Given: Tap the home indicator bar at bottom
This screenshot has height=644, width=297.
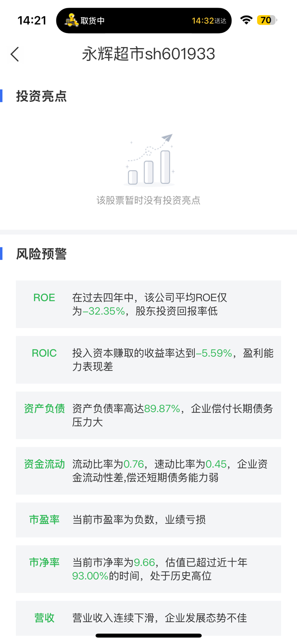Looking at the screenshot, I should pyautogui.click(x=148, y=635).
